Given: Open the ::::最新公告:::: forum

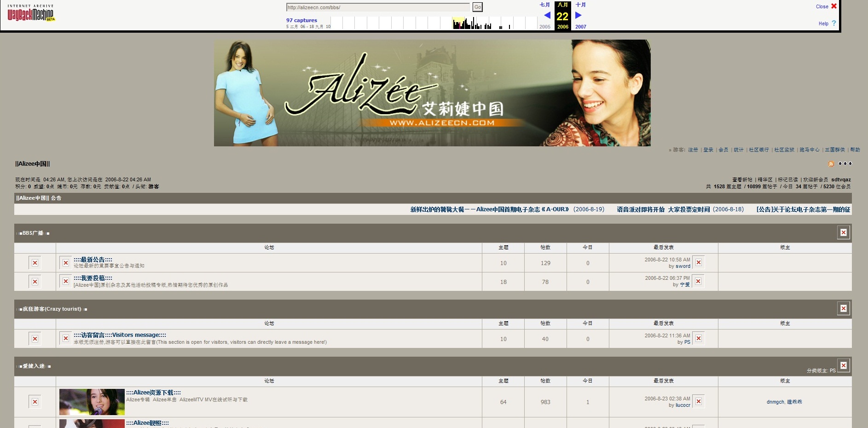Looking at the screenshot, I should pyautogui.click(x=93, y=260).
